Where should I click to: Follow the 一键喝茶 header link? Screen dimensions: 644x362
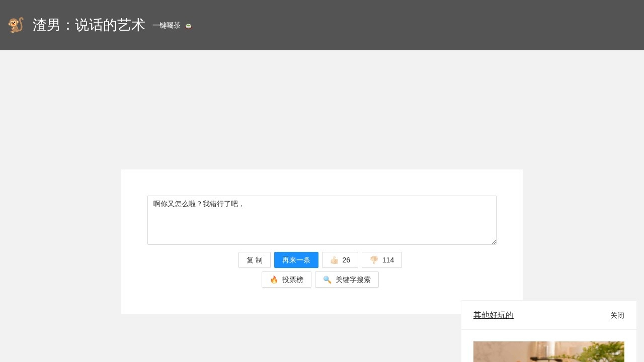[x=167, y=26]
